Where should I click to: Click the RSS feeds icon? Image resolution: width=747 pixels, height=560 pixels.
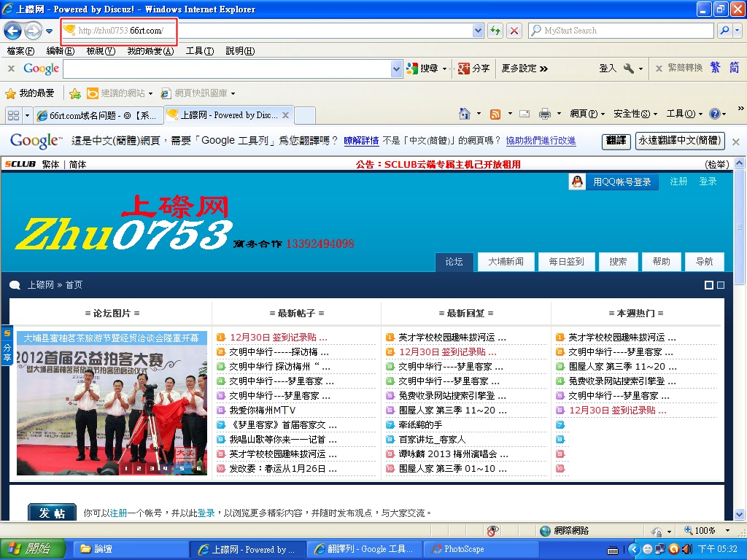click(x=495, y=114)
